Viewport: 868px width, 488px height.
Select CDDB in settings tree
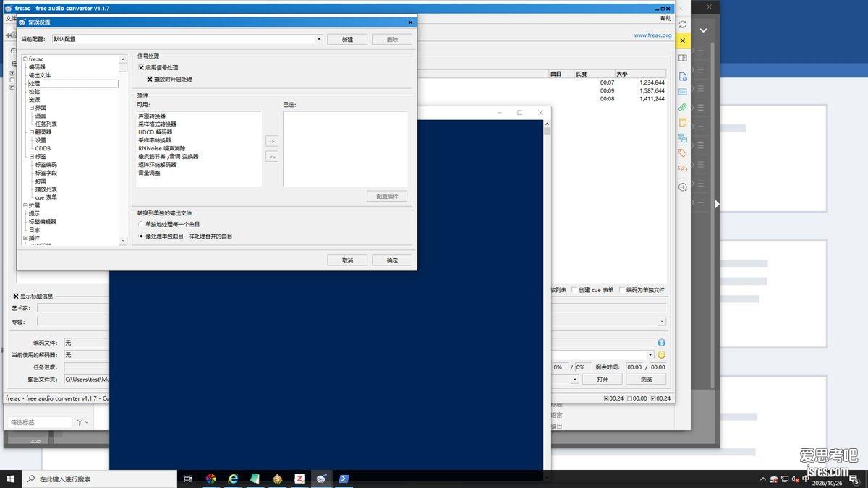[43, 148]
